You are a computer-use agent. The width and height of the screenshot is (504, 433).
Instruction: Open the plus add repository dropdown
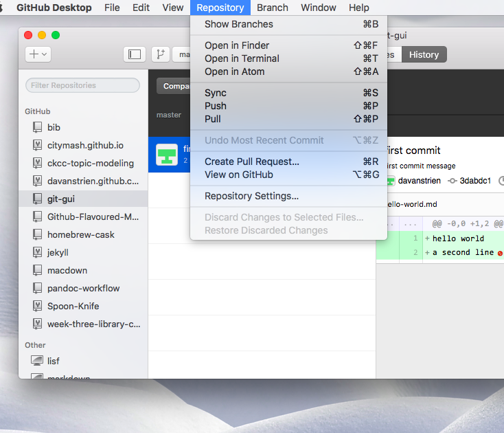[x=38, y=54]
